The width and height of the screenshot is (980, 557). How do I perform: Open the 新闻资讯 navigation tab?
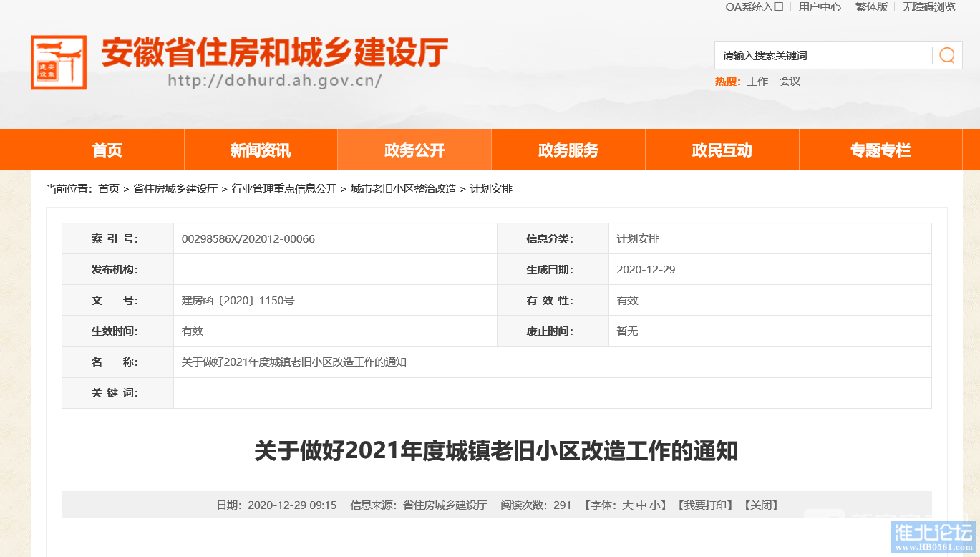(261, 150)
